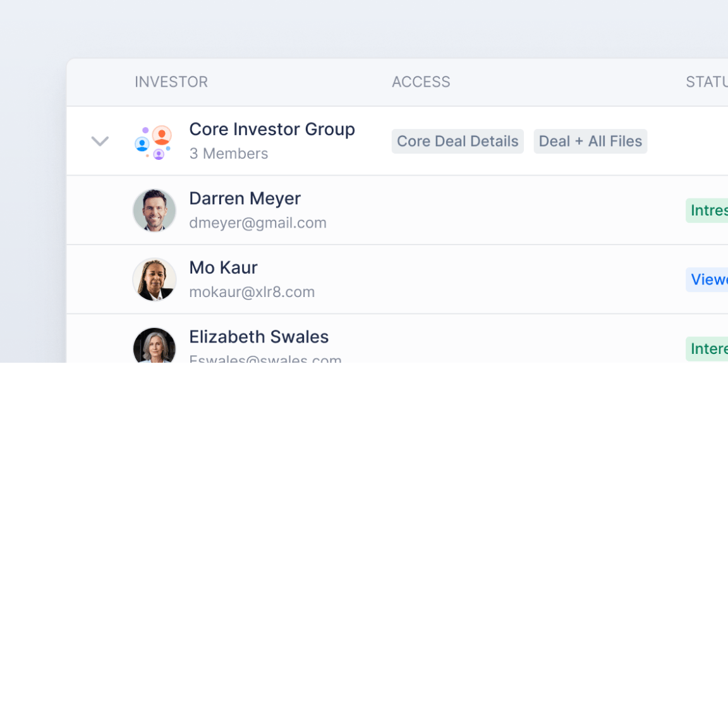728x728 pixels.
Task: Click the Core Investor Group people icon
Action: point(154,142)
